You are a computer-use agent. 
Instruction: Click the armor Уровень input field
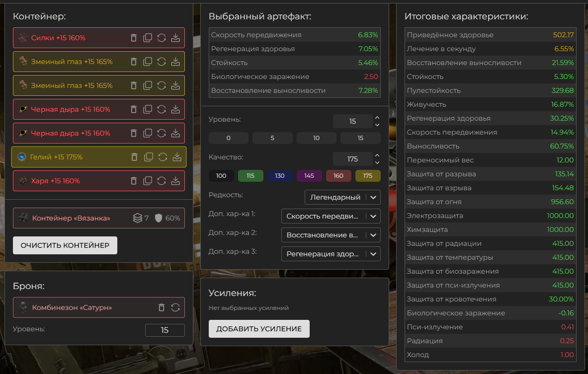pyautogui.click(x=165, y=330)
